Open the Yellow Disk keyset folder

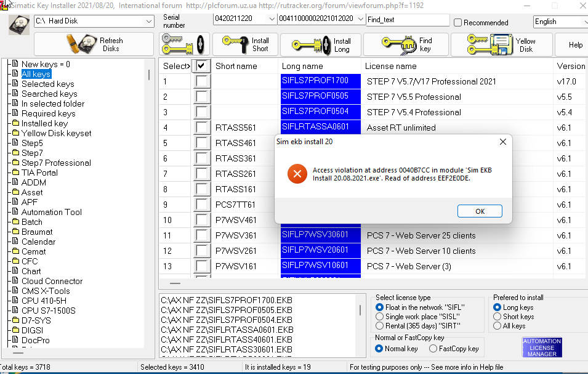[x=56, y=133]
